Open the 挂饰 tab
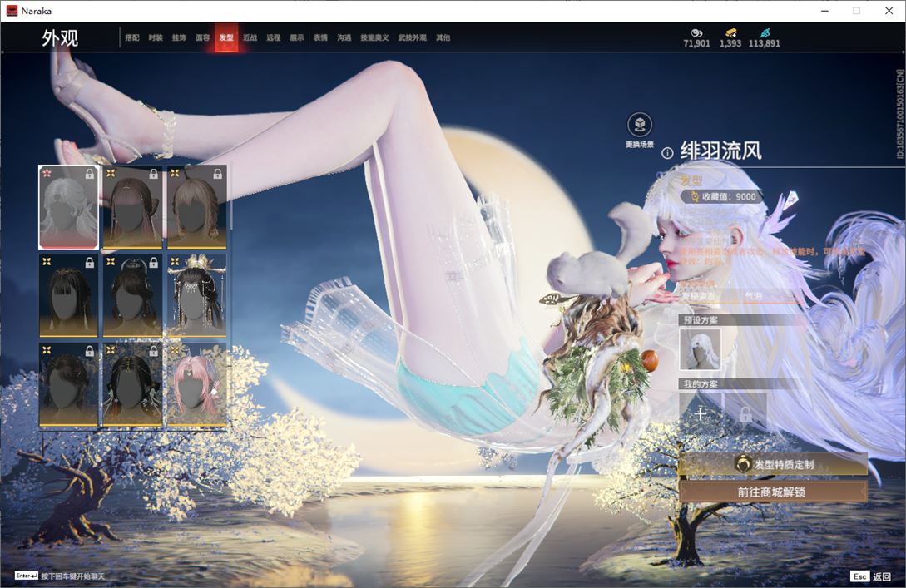The image size is (906, 588). click(x=179, y=37)
